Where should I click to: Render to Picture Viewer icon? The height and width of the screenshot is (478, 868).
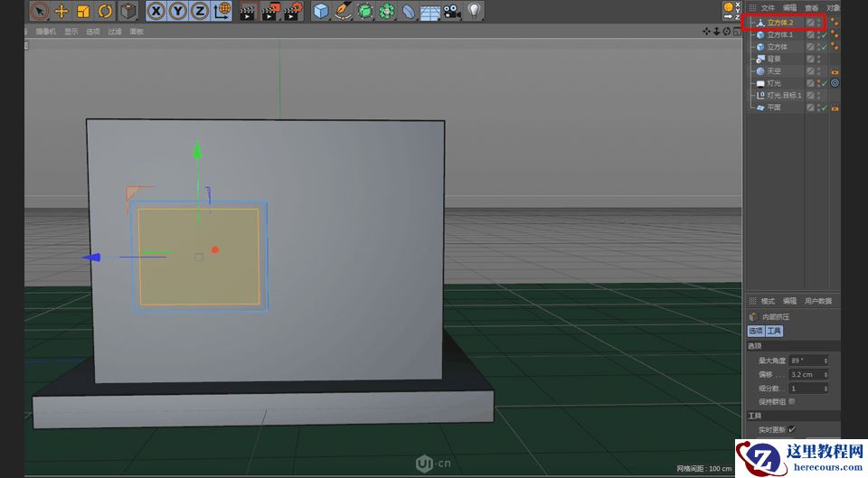coord(270,11)
